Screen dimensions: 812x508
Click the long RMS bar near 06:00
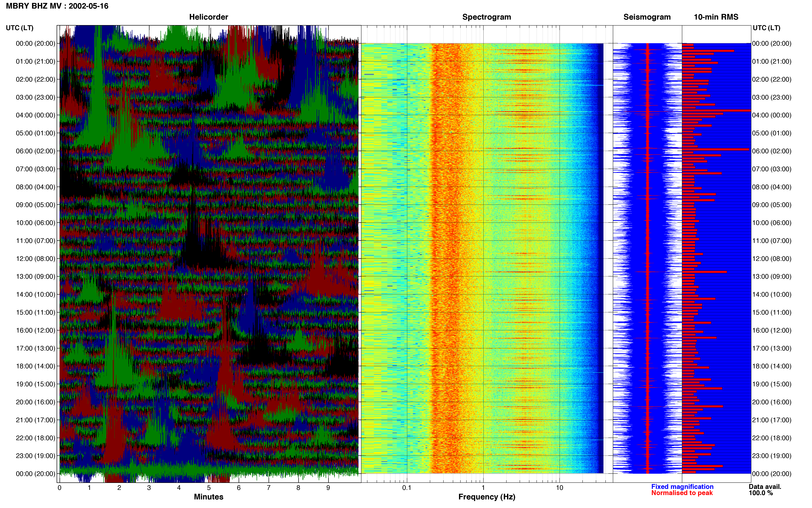point(716,149)
